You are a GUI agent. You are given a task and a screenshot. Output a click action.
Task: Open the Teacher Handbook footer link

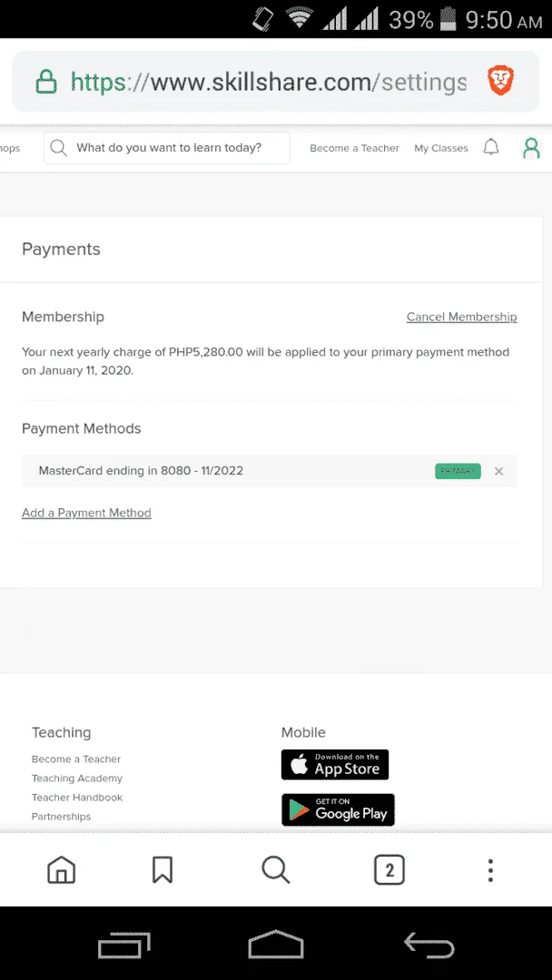click(x=77, y=798)
